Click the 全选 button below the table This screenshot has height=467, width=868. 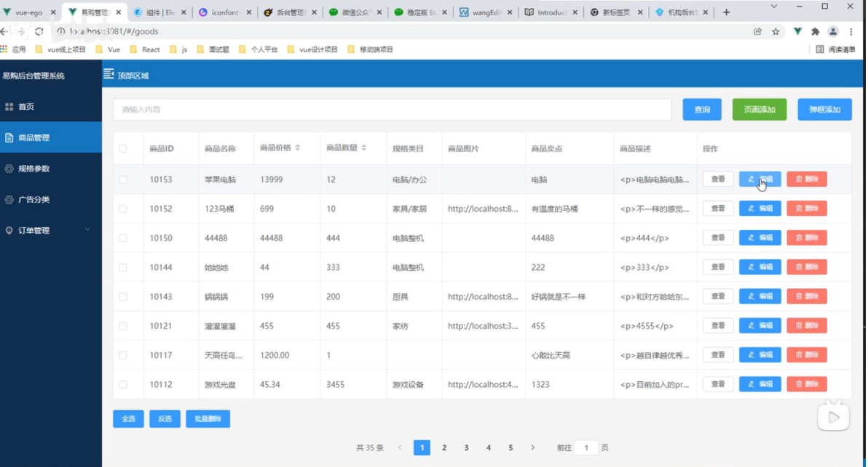[x=128, y=419]
